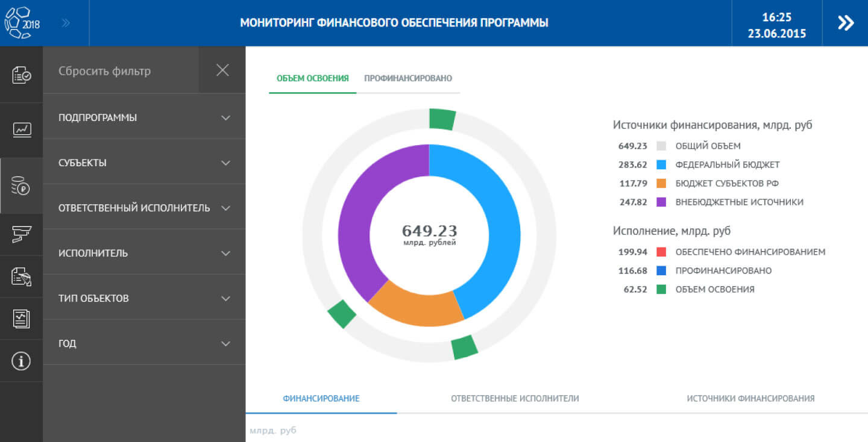The image size is (868, 442).
Task: Open the info circle icon
Action: (22, 361)
